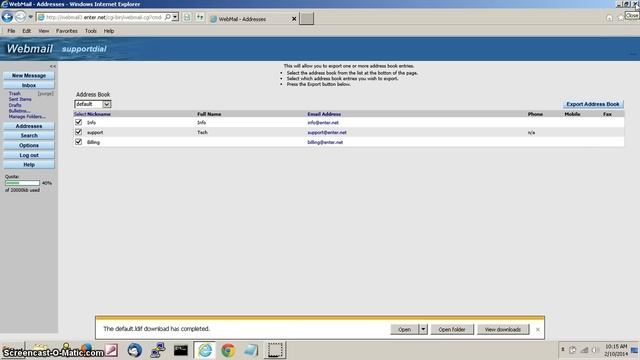Open the View menu

tap(44, 31)
